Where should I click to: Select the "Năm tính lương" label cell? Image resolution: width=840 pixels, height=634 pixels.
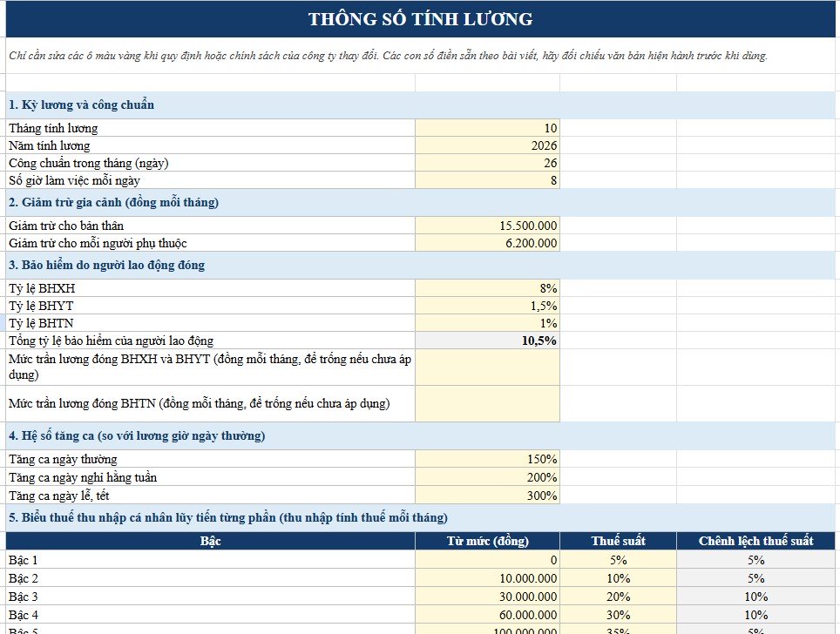click(211, 145)
